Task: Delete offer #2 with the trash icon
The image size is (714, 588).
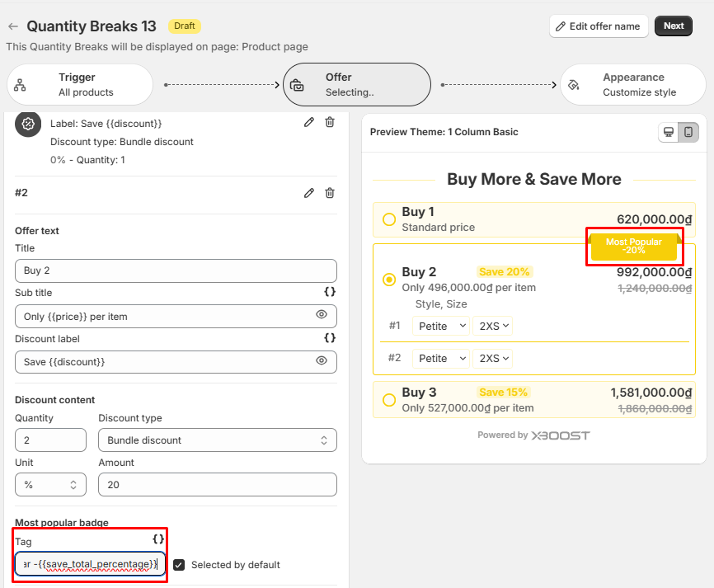Action: pyautogui.click(x=330, y=193)
